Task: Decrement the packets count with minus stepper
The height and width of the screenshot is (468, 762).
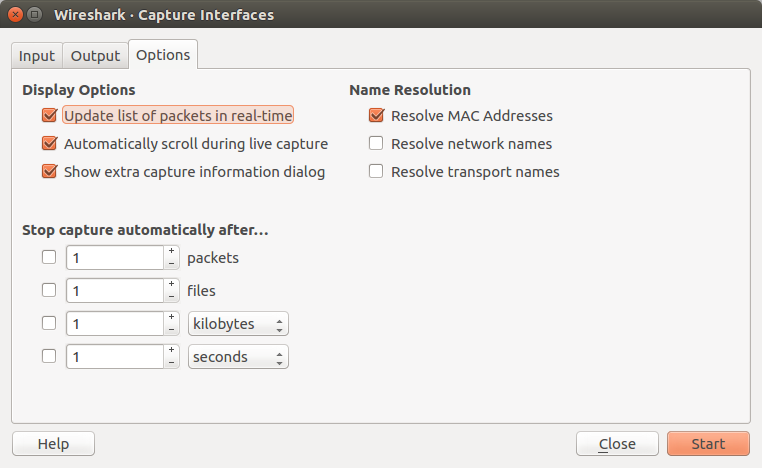Action: 172,263
